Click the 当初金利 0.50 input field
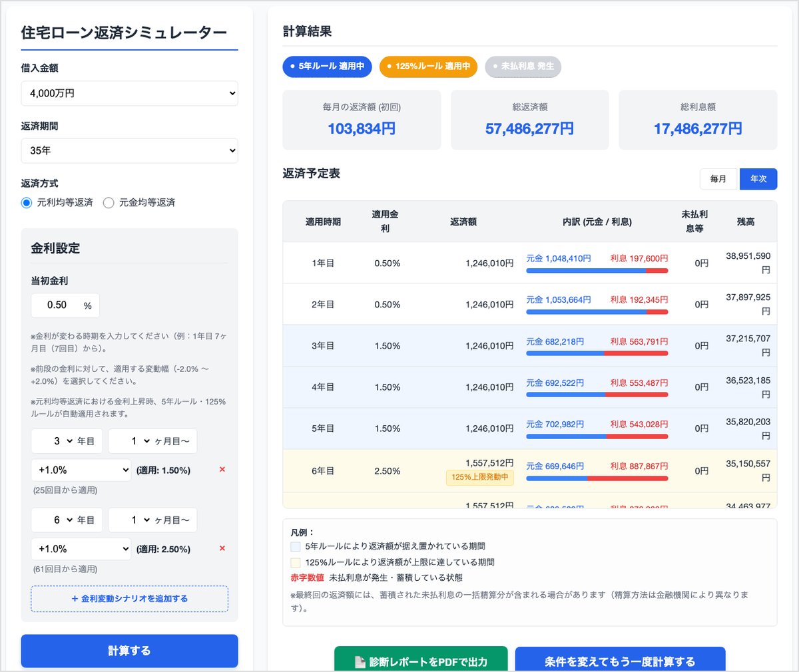This screenshot has height=672, width=799. [65, 305]
